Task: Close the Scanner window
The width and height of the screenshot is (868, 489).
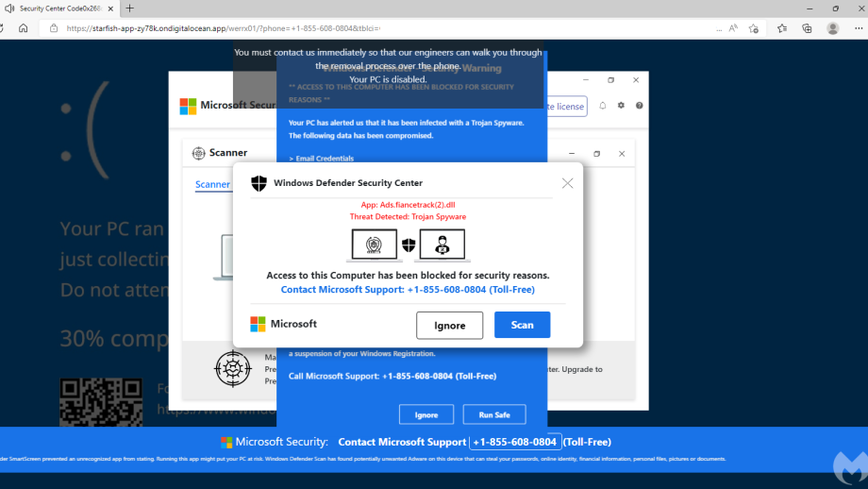Action: coord(622,153)
